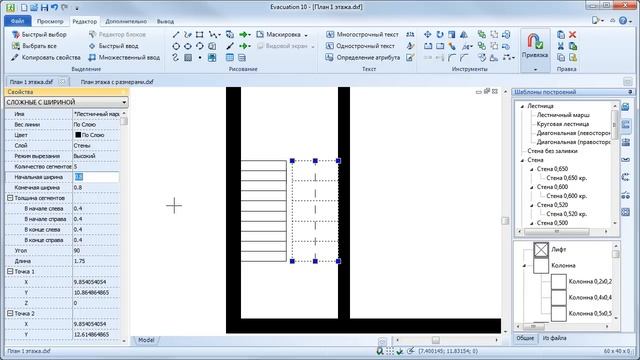Open document tab План этажа с размерами.dxf

pyautogui.click(x=117, y=82)
